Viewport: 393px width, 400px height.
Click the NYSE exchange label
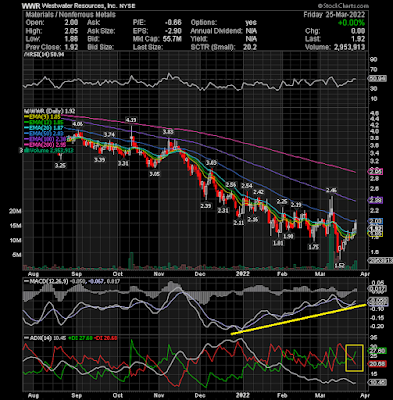pyautogui.click(x=128, y=6)
